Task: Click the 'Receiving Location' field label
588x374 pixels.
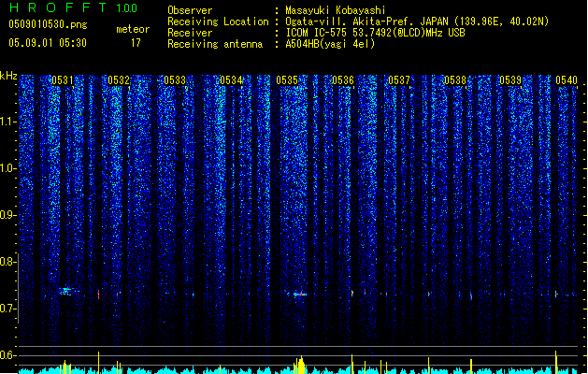Action: coord(218,22)
